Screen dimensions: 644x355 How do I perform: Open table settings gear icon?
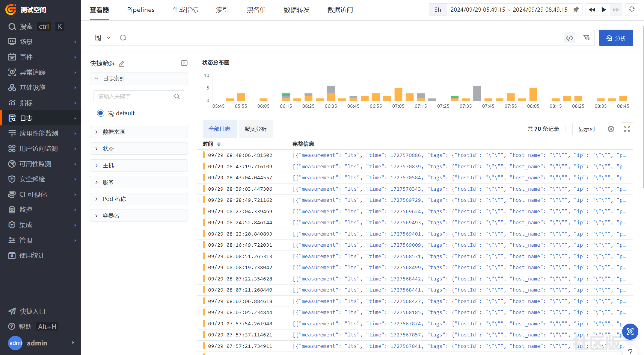611,129
